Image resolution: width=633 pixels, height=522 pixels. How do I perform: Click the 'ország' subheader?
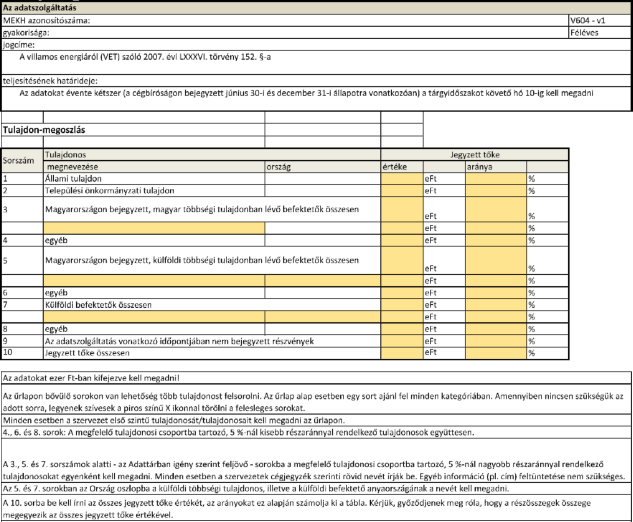click(x=323, y=167)
